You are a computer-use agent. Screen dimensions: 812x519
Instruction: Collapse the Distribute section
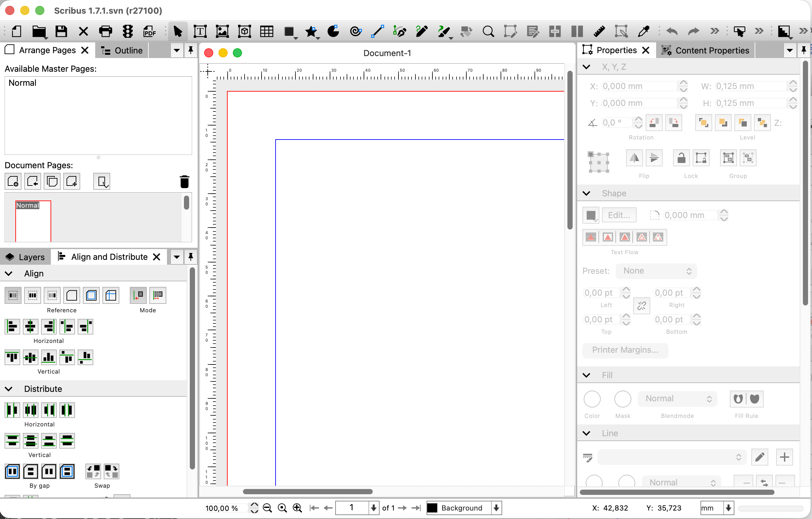pos(9,389)
